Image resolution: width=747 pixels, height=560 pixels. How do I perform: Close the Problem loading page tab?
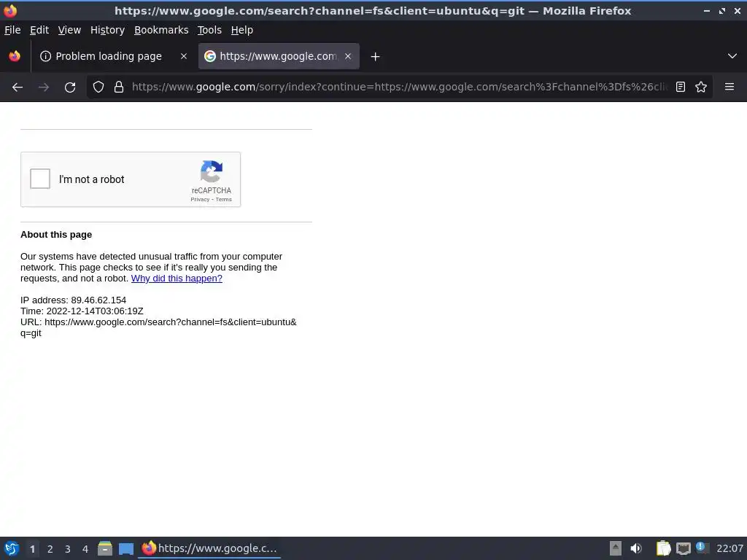click(183, 56)
